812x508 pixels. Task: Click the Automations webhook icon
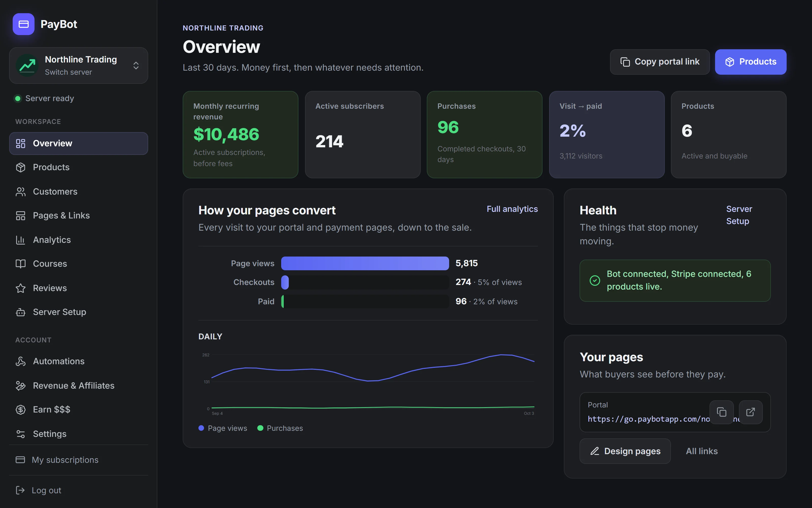point(21,361)
